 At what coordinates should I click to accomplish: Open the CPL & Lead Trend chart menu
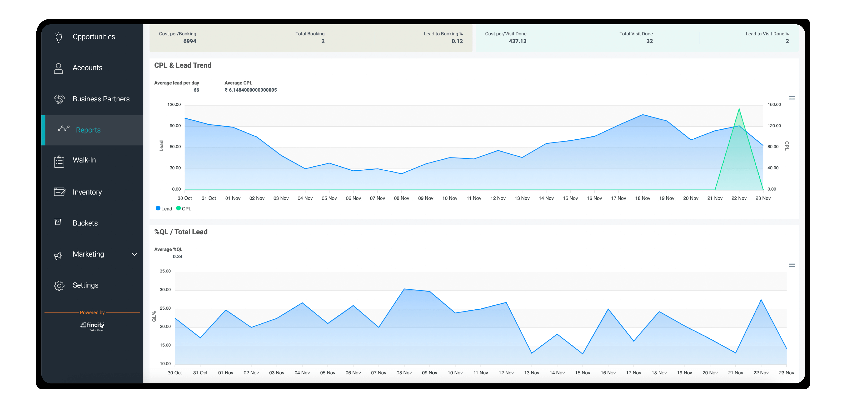pyautogui.click(x=792, y=98)
